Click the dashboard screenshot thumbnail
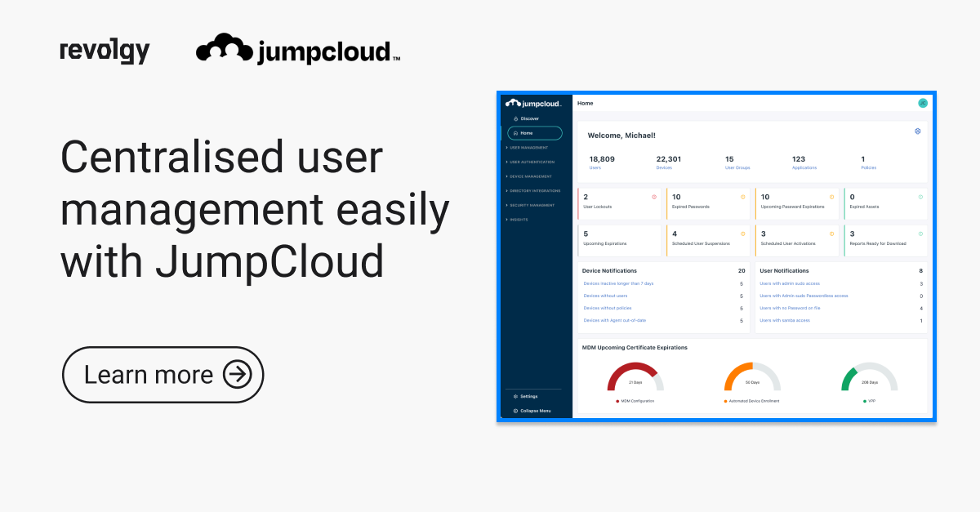 [717, 256]
